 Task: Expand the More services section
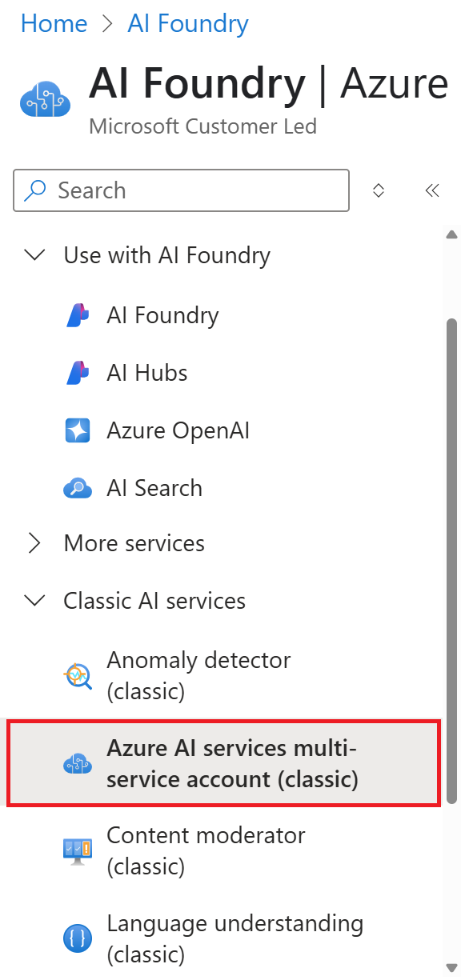click(x=34, y=543)
